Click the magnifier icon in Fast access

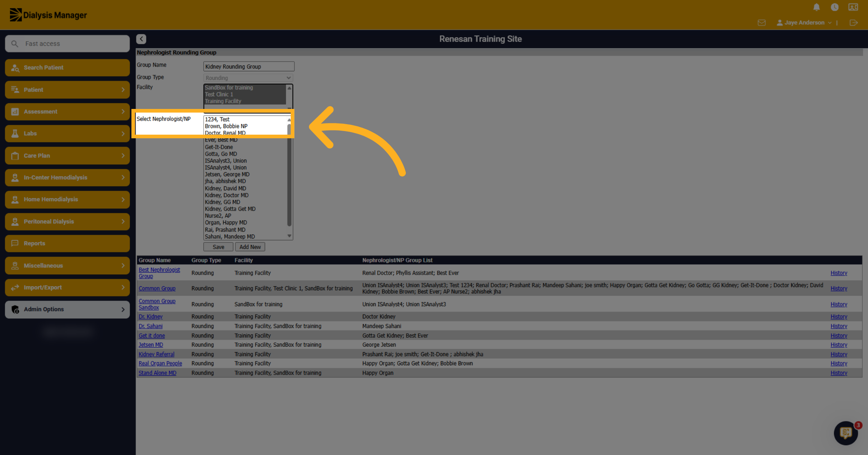tap(14, 43)
